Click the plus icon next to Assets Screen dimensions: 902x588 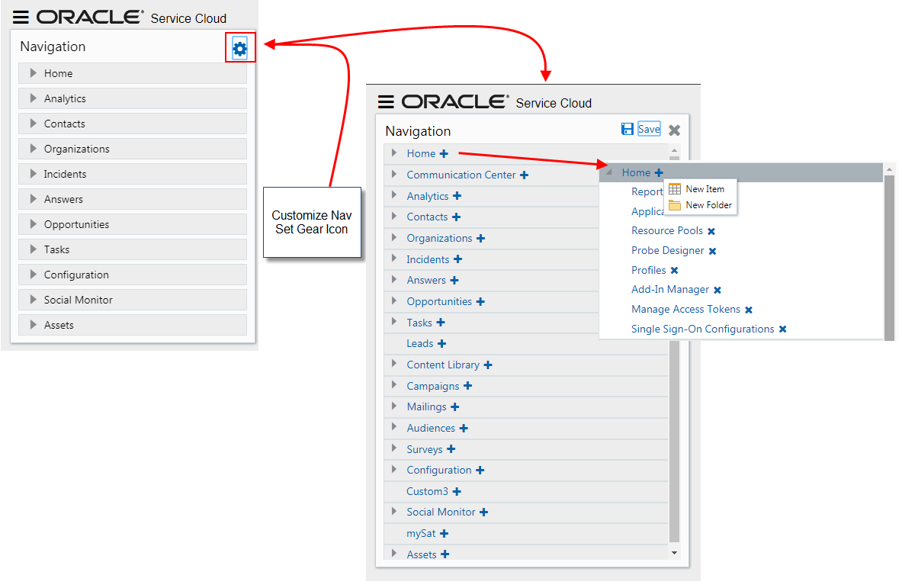(x=447, y=554)
